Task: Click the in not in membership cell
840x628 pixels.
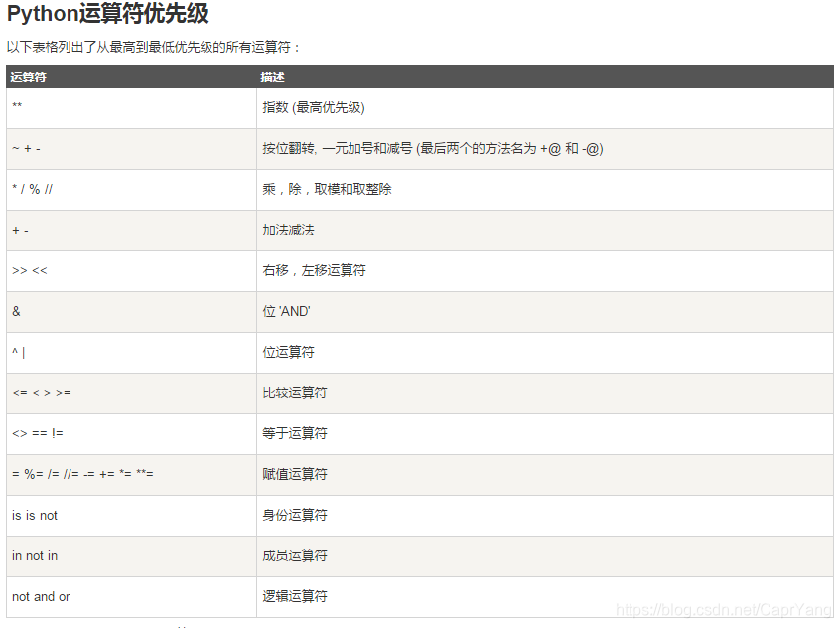Action: coord(34,555)
